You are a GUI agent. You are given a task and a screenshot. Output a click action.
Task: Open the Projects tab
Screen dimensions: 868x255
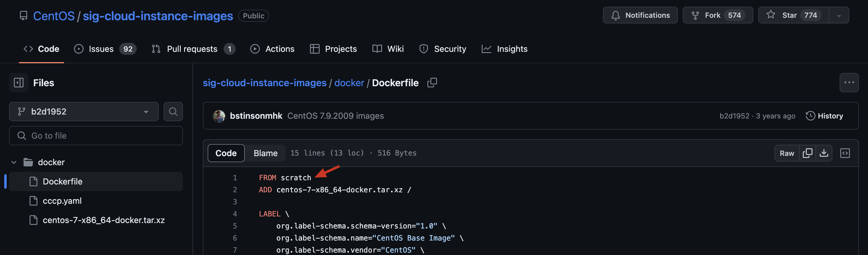[x=333, y=49]
